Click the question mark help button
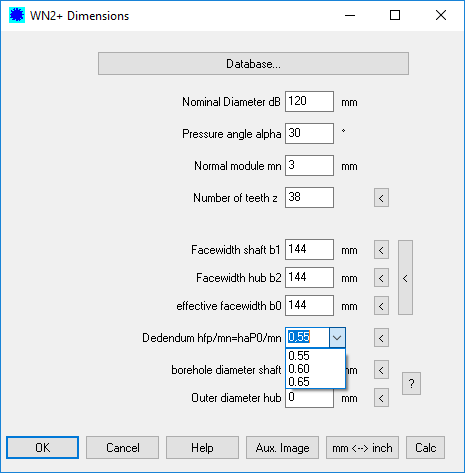 tap(411, 384)
